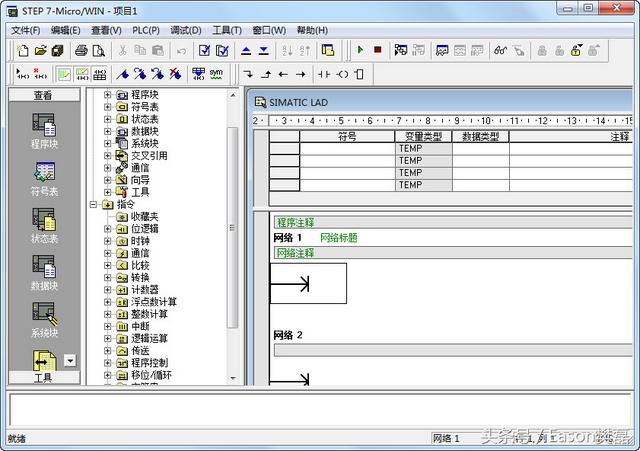Click the instruction tree scrollbar thumb

232,228
